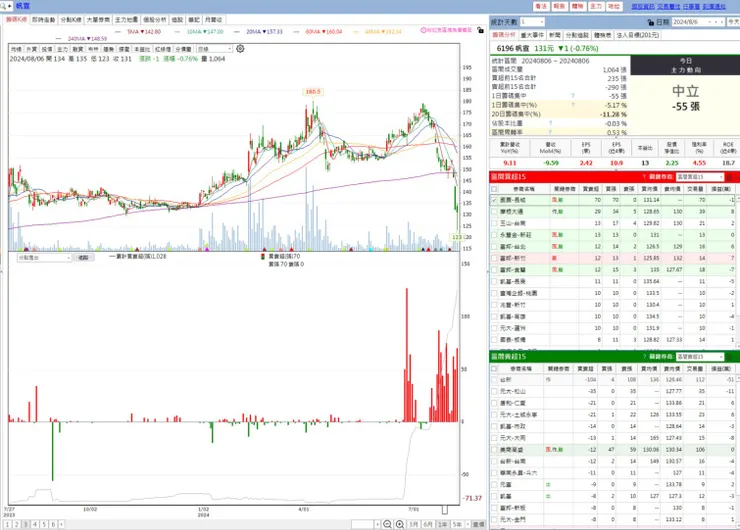Check the 元大-金門 row checkbox
The height and width of the screenshot is (530, 740).
(494, 519)
